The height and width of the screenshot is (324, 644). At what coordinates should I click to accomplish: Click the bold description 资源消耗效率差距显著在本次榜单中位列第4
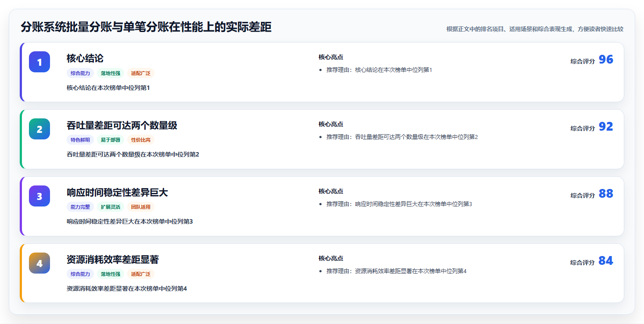point(127,288)
